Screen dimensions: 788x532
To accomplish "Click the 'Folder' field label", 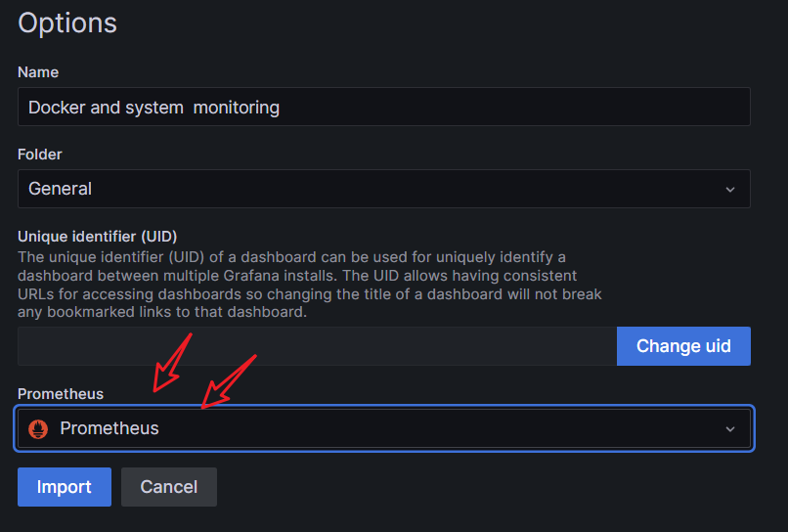I will (40, 155).
